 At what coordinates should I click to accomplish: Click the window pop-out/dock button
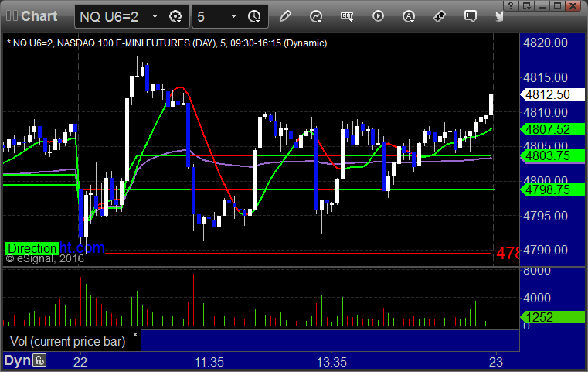tap(526, 5)
